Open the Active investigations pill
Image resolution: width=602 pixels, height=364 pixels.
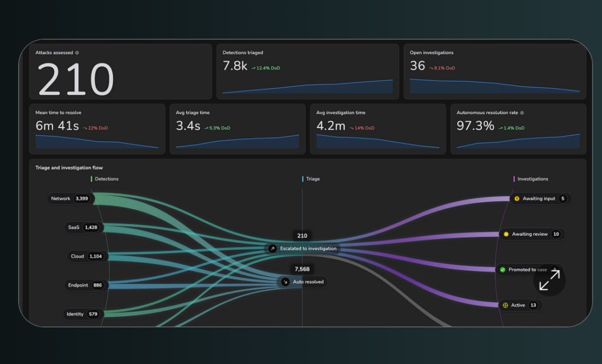click(x=520, y=305)
